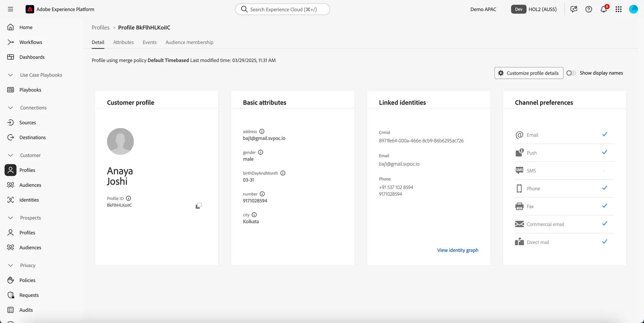This screenshot has width=644, height=323.
Task: Click the Search Experience Cloud field
Action: click(282, 9)
